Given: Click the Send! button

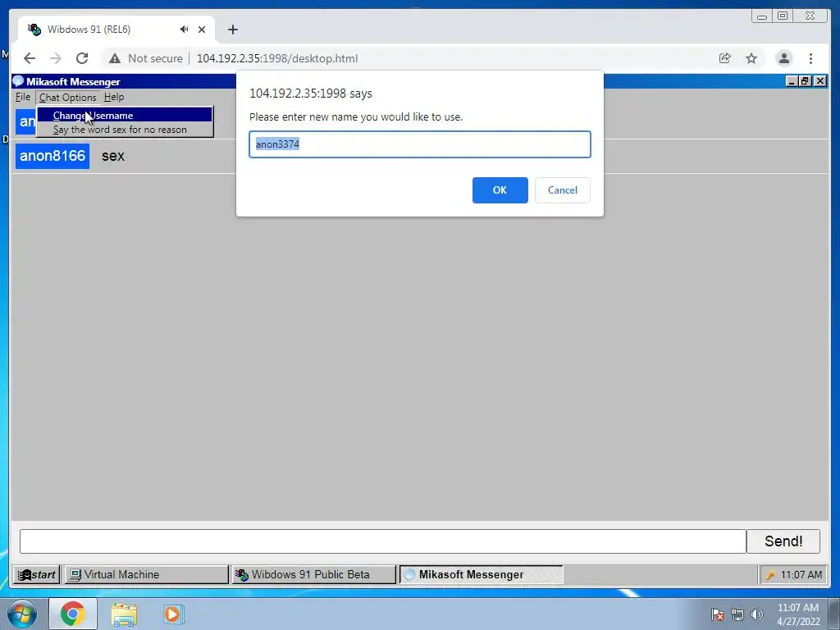Looking at the screenshot, I should point(783,541).
